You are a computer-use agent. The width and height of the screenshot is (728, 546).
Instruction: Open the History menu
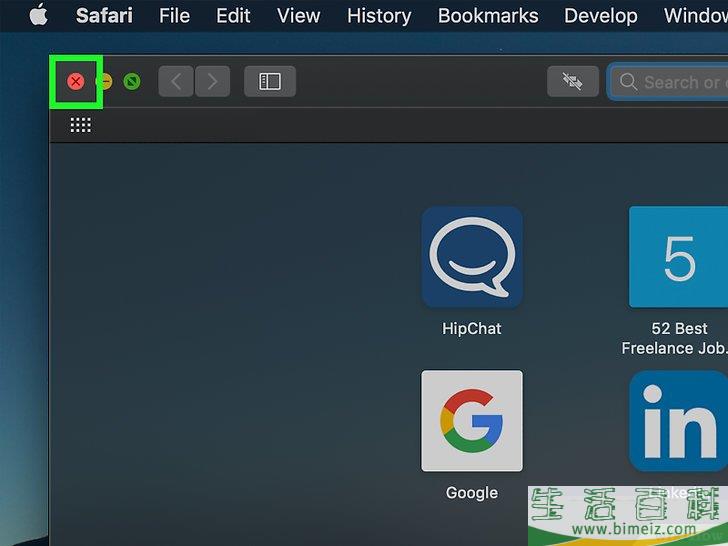(379, 17)
